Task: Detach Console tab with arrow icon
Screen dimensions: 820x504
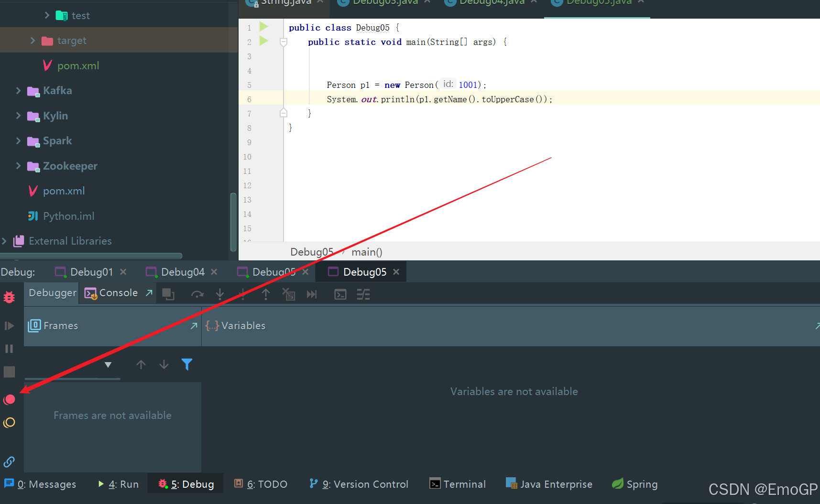Action: (149, 293)
